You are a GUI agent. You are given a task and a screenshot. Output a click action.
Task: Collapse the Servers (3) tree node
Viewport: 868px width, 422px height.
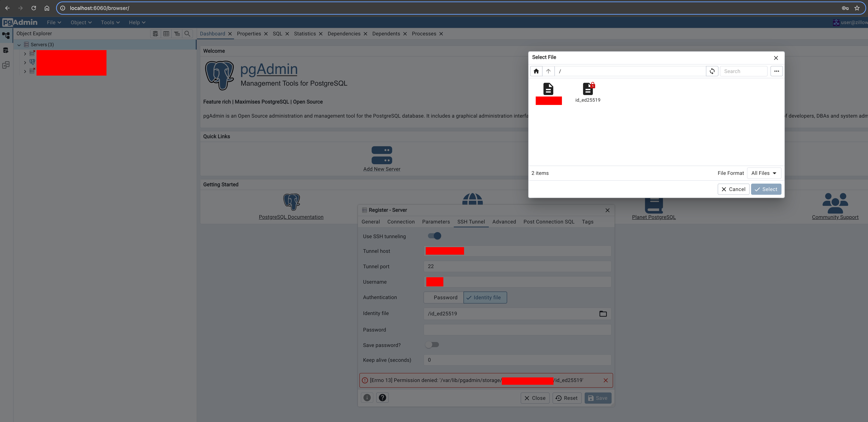19,45
